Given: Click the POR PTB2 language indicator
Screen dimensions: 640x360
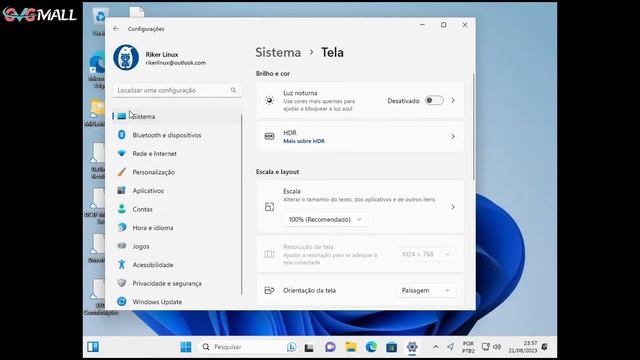Looking at the screenshot, I should tap(468, 347).
